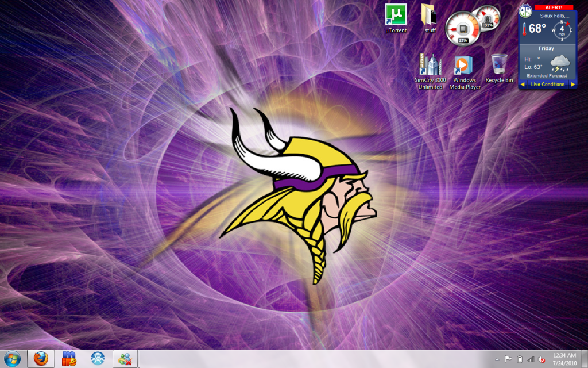Click the WeatherBug logo on the gadget

(525, 11)
